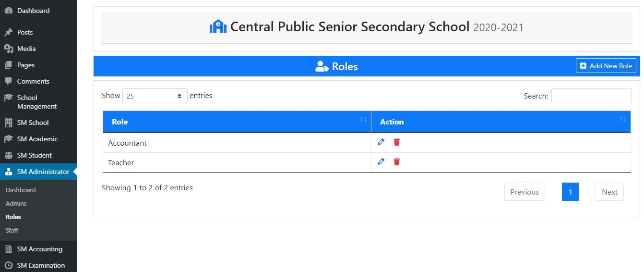This screenshot has width=644, height=272.
Task: Open the SM Accounting menu
Action: click(x=39, y=249)
